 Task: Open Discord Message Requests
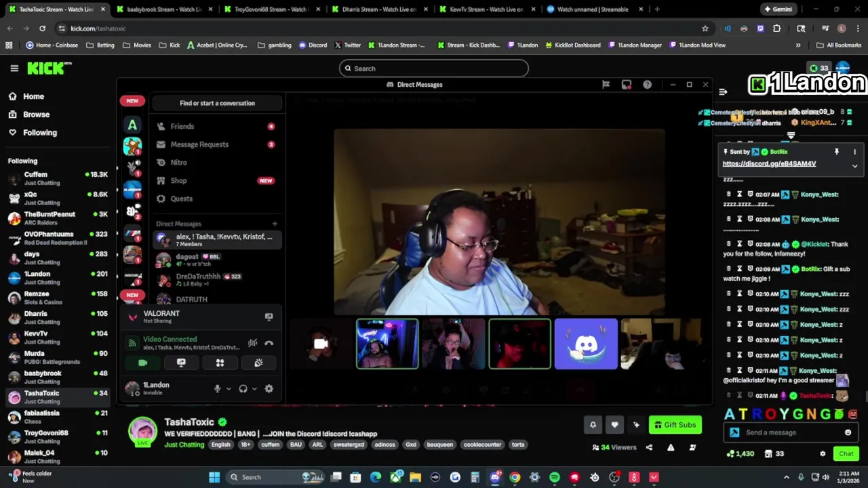click(217, 144)
